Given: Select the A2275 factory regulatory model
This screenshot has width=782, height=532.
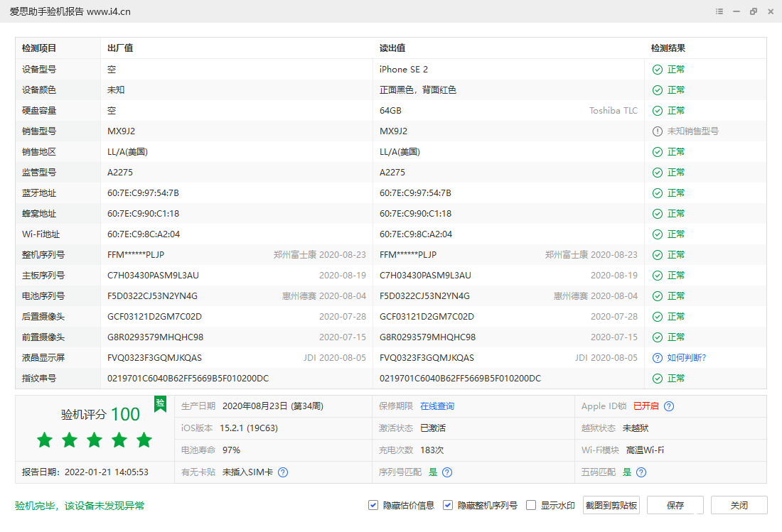Looking at the screenshot, I should pyautogui.click(x=120, y=173).
